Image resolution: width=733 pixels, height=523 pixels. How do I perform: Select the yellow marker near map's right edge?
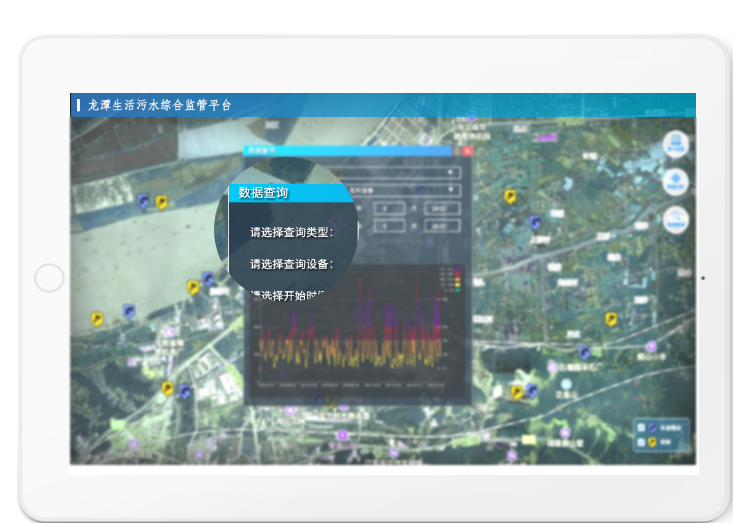(x=611, y=319)
